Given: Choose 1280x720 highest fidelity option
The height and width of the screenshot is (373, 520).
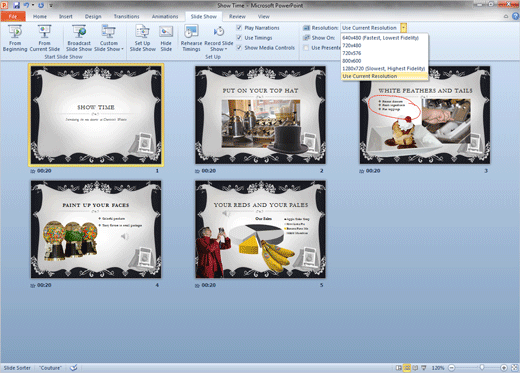Looking at the screenshot, I should click(384, 68).
